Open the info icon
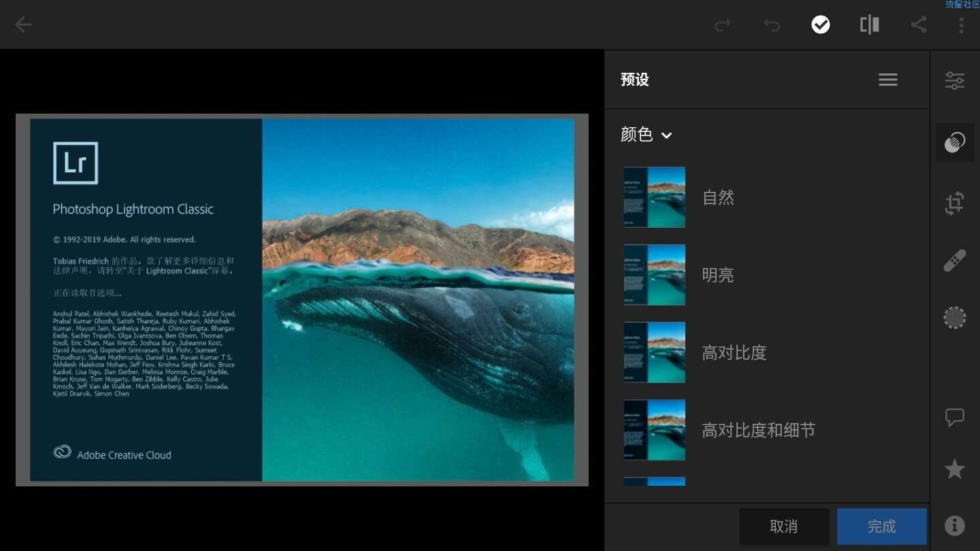The height and width of the screenshot is (551, 980). tap(955, 525)
